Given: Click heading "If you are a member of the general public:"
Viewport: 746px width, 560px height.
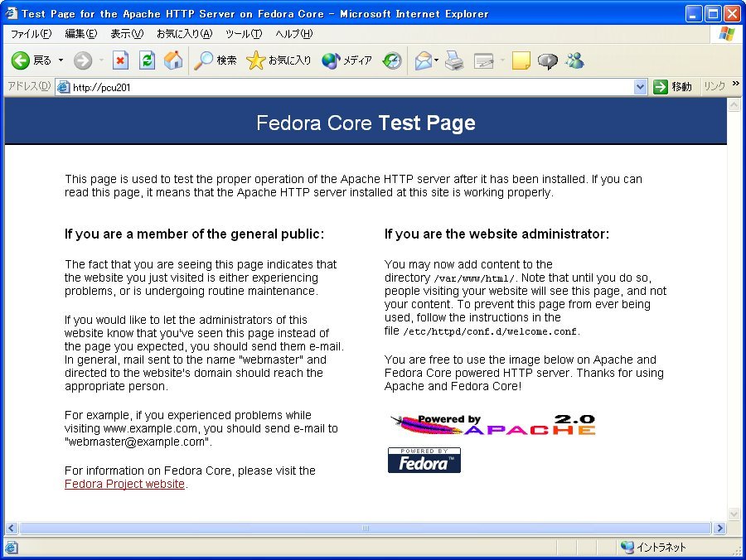Looking at the screenshot, I should 194,234.
